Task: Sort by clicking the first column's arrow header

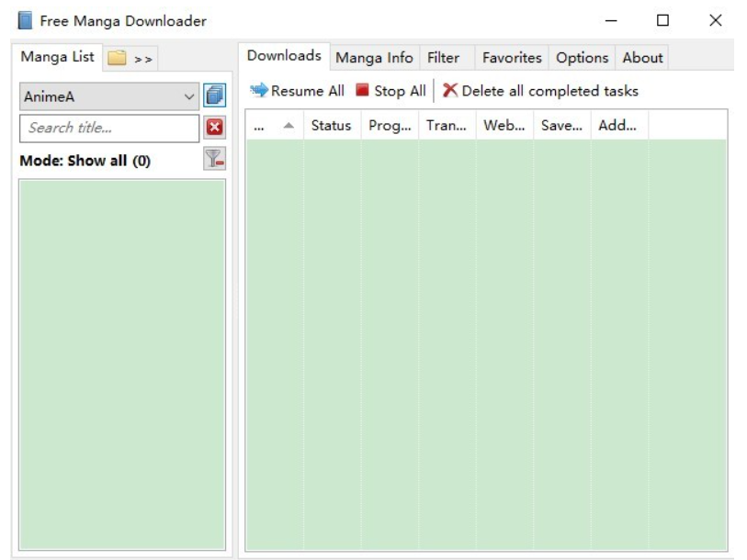Action: [274, 126]
